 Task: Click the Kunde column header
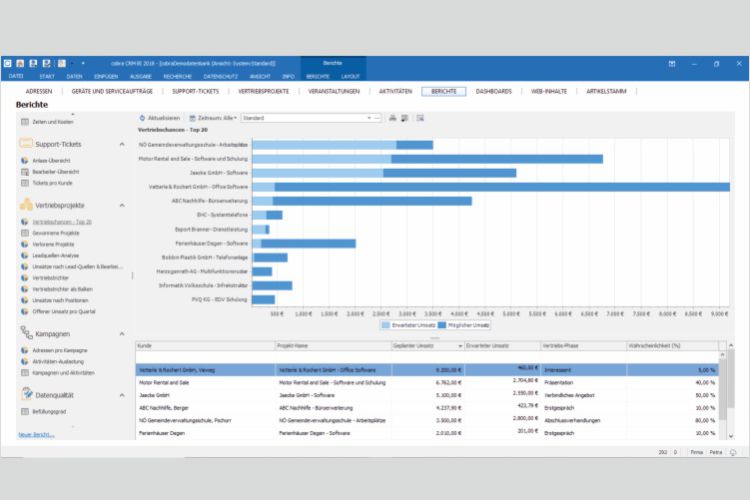(x=205, y=346)
